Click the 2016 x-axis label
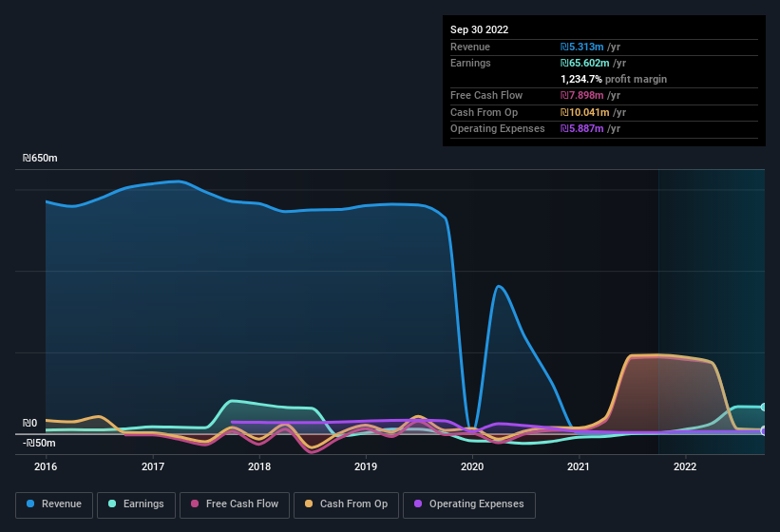 point(46,466)
